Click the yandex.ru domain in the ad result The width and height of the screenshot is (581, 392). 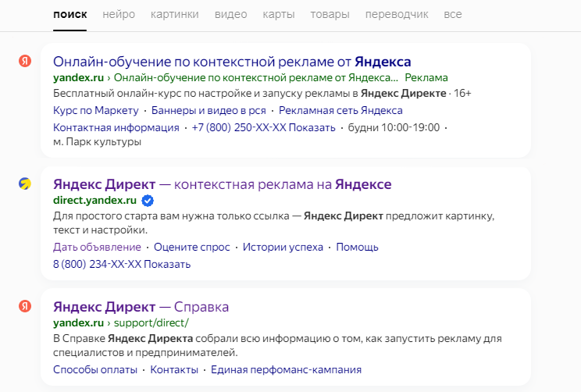(x=78, y=78)
